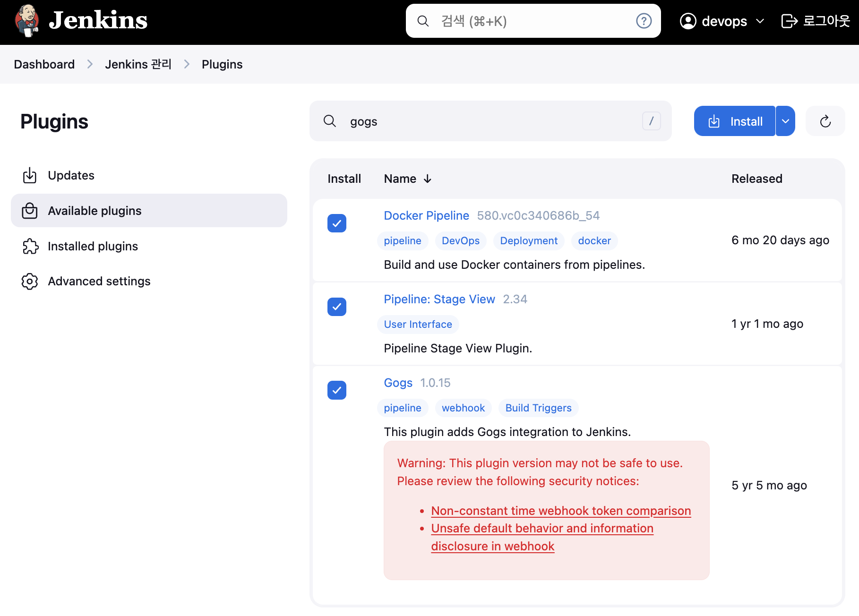Viewport: 859px width, 616px height.
Task: Open Jenkins 관리 breadcrumb
Action: 138,64
